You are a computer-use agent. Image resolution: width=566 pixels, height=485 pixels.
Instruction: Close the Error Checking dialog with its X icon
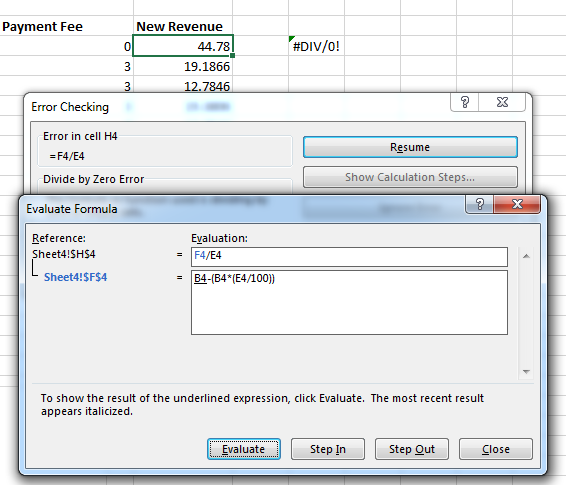[x=502, y=102]
